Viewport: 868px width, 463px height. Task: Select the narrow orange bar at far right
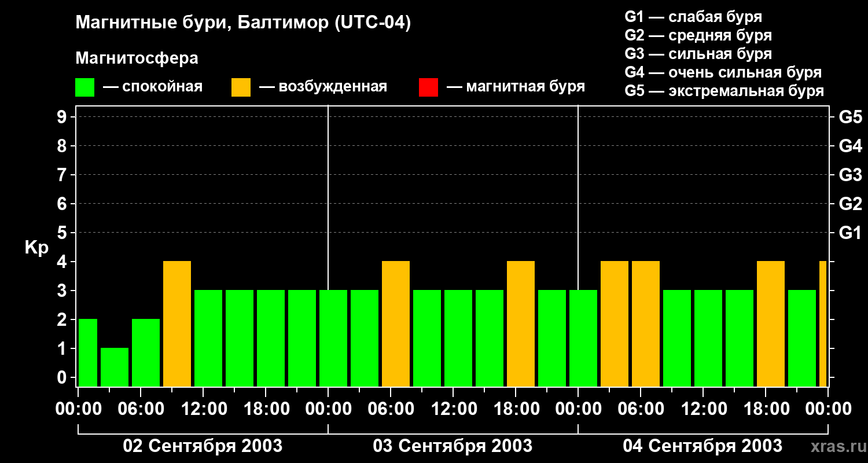[822, 324]
